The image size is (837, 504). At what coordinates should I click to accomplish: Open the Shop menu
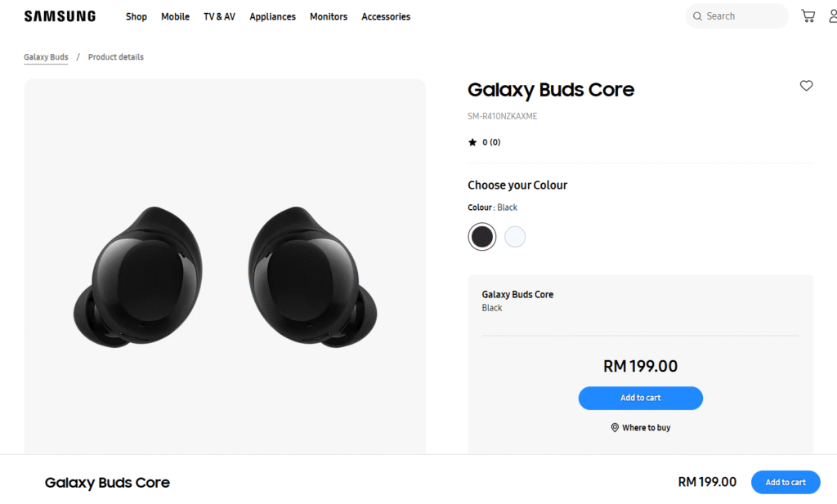click(x=137, y=16)
